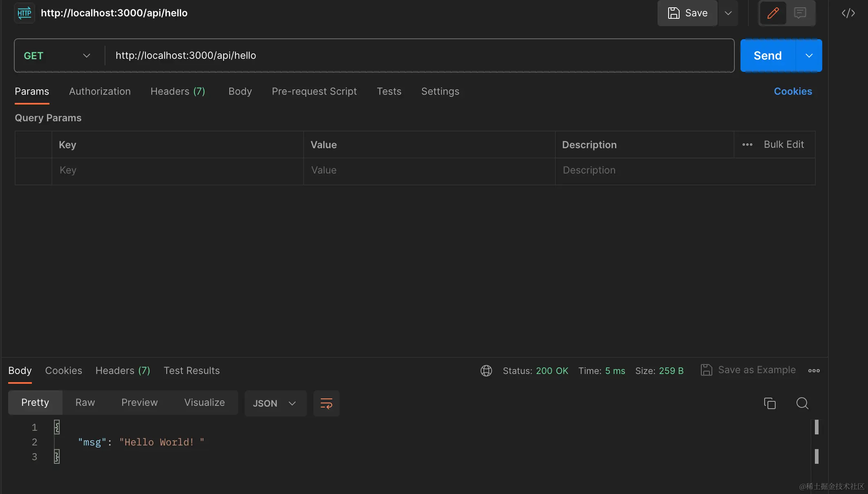Open the comments icon

(800, 13)
